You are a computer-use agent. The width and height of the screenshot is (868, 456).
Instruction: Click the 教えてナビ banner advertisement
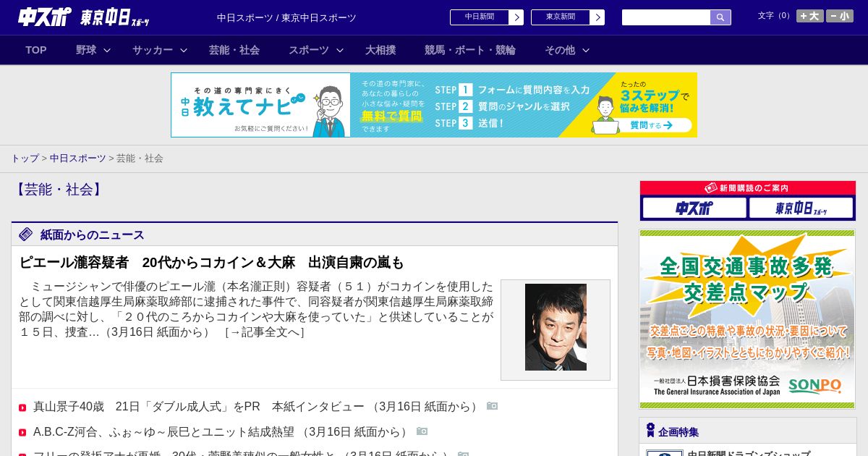pos(434,105)
